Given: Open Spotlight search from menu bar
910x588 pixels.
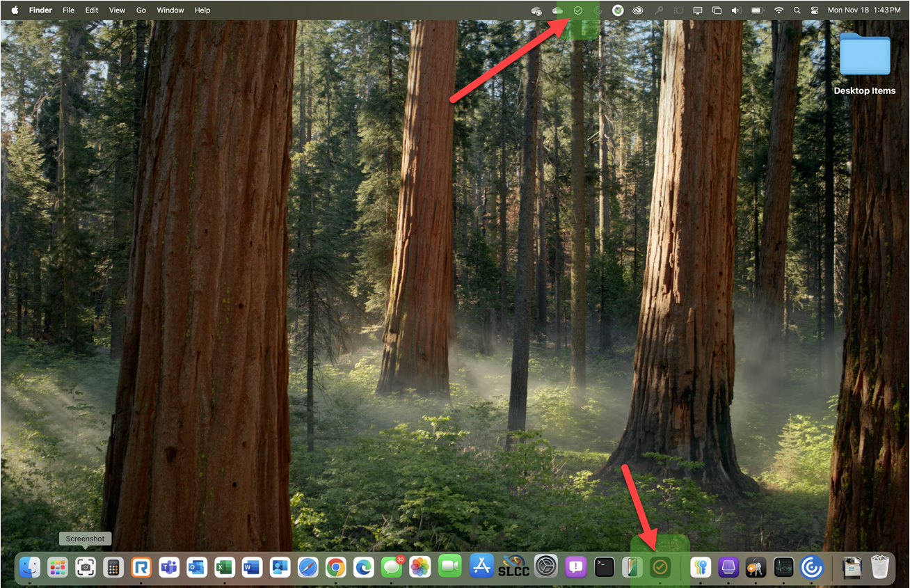Looking at the screenshot, I should (797, 10).
